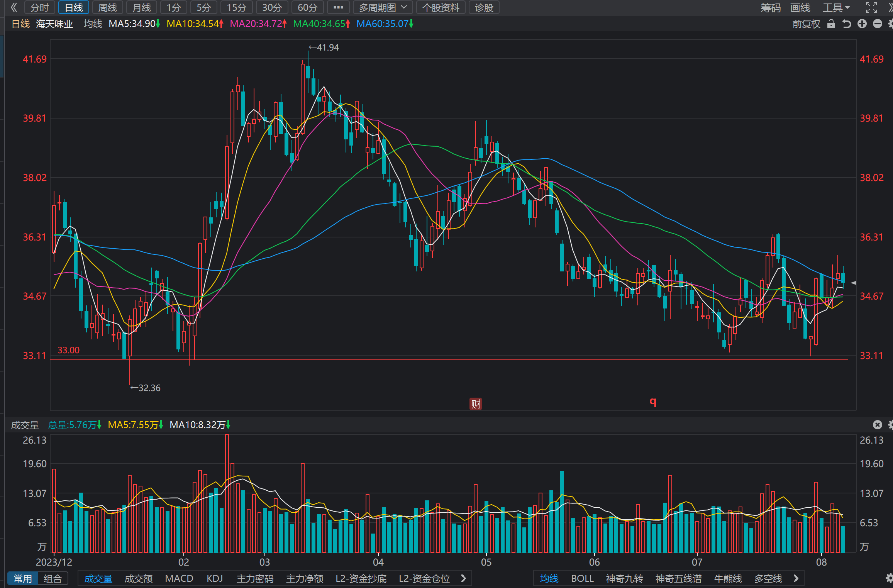Activate 画线 drawing tools
893x588 pixels.
(x=800, y=7)
